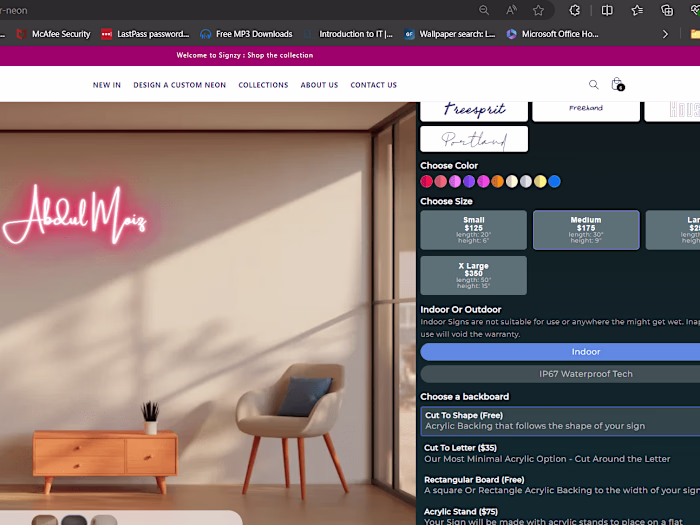
Task: Click the Welcome to Signzy banner text
Action: click(245, 55)
